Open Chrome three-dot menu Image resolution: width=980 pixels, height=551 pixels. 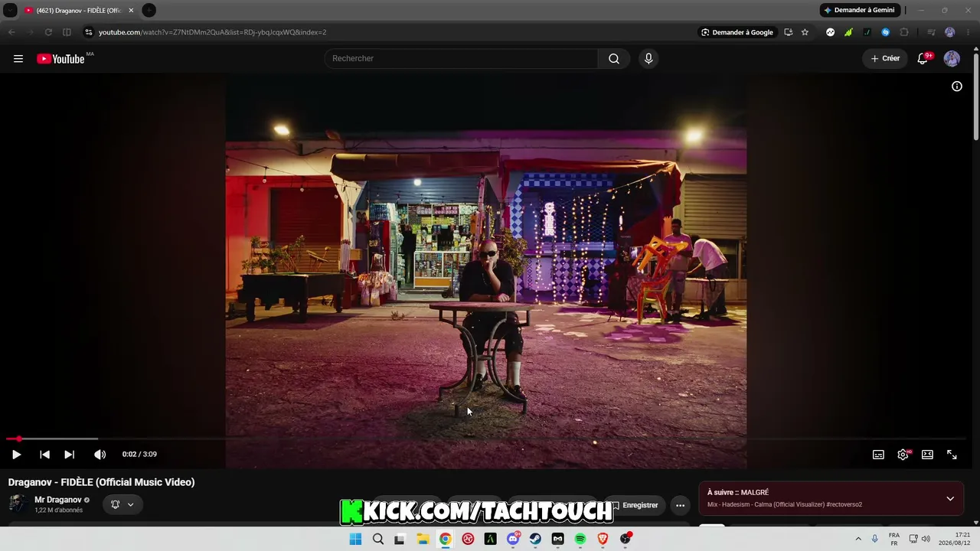tap(968, 32)
